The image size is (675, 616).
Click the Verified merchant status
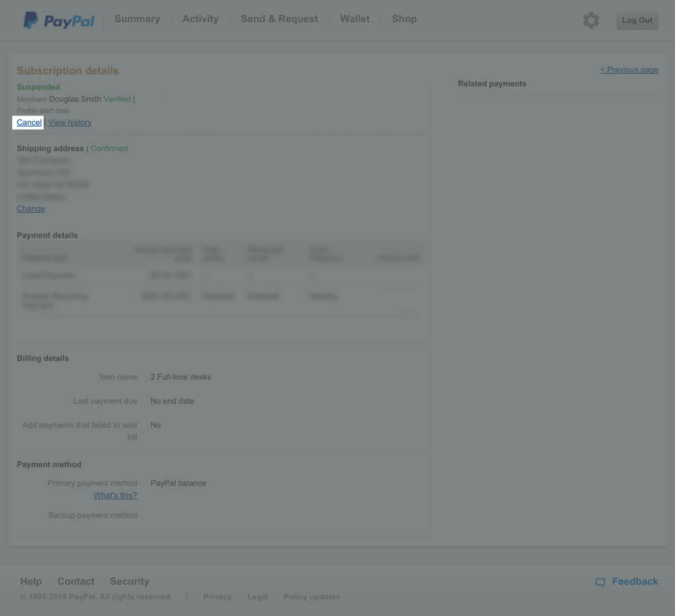(117, 99)
